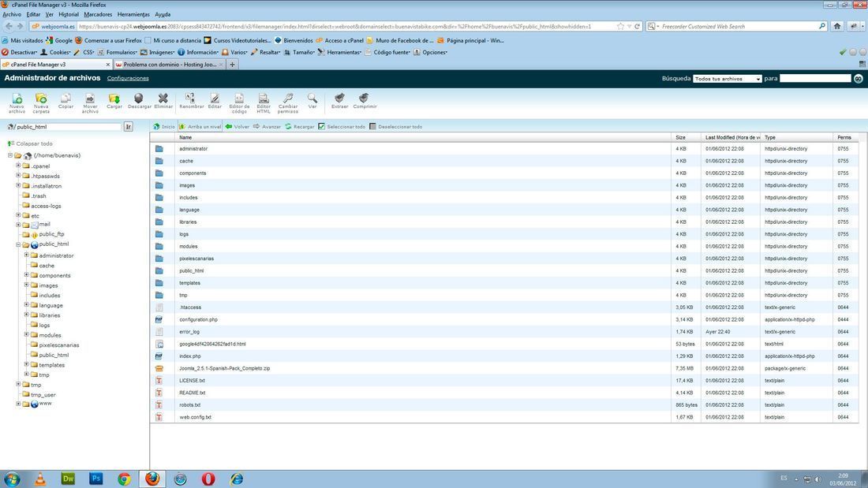Open Photoshop from the taskbar

(x=95, y=479)
